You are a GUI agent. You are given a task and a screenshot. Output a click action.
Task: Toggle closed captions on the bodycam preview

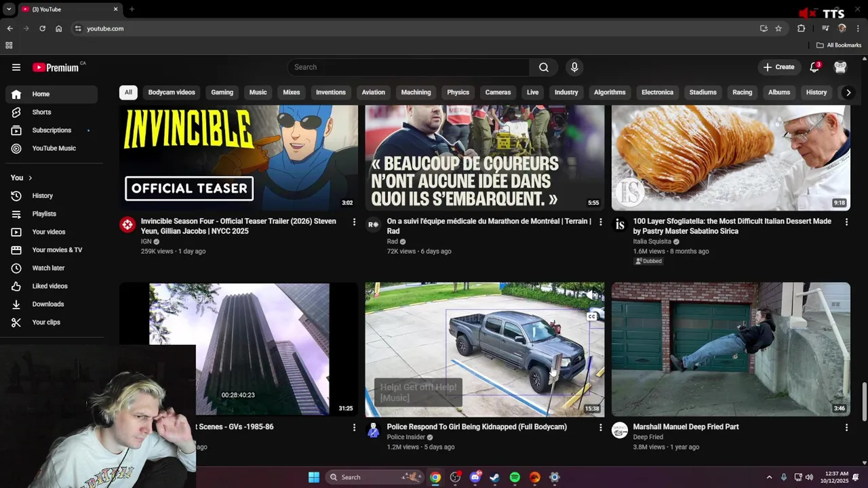[x=592, y=317]
